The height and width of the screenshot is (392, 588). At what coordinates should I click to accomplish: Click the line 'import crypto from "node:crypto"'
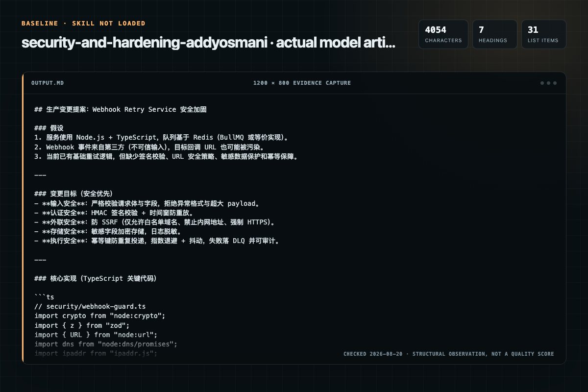(x=100, y=316)
